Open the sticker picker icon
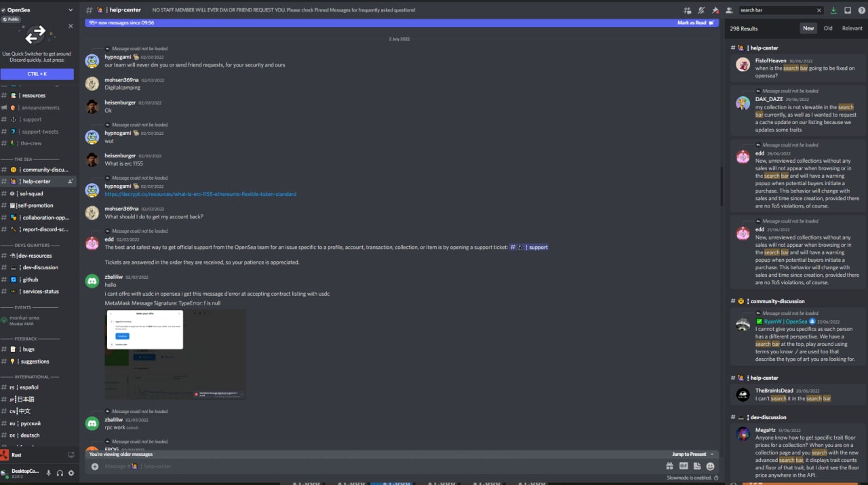Viewport: 868px width, 485px height. (x=696, y=466)
